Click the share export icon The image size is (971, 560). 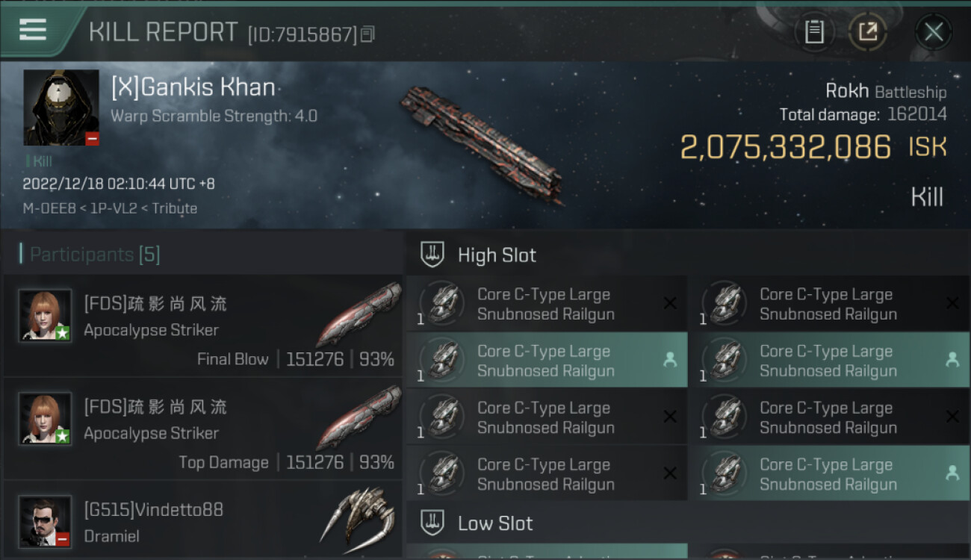[867, 31]
